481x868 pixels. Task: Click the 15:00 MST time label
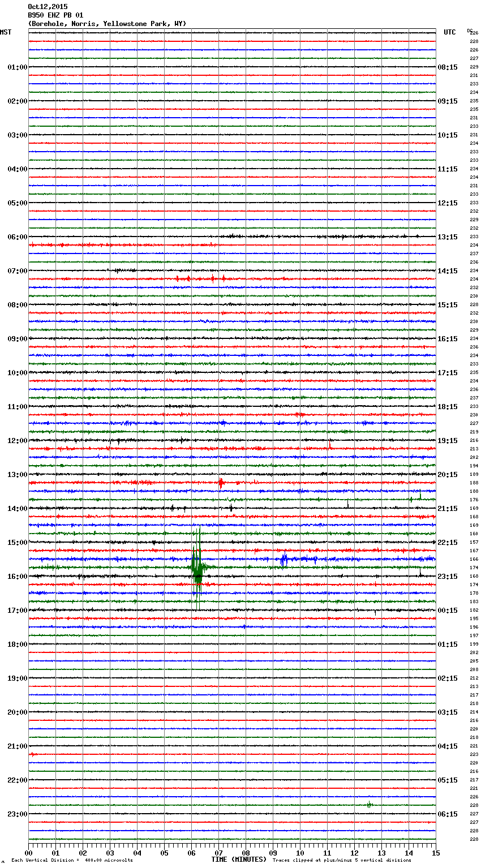coord(17,543)
